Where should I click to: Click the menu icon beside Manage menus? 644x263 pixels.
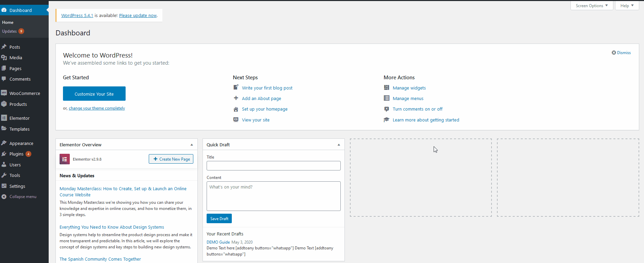[x=387, y=98]
